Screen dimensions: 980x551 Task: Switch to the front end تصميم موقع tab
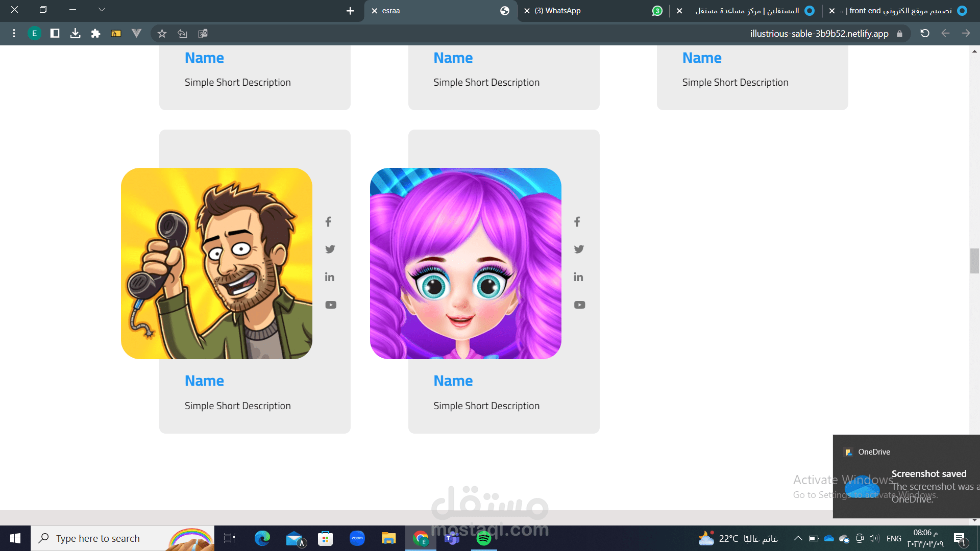tap(900, 11)
